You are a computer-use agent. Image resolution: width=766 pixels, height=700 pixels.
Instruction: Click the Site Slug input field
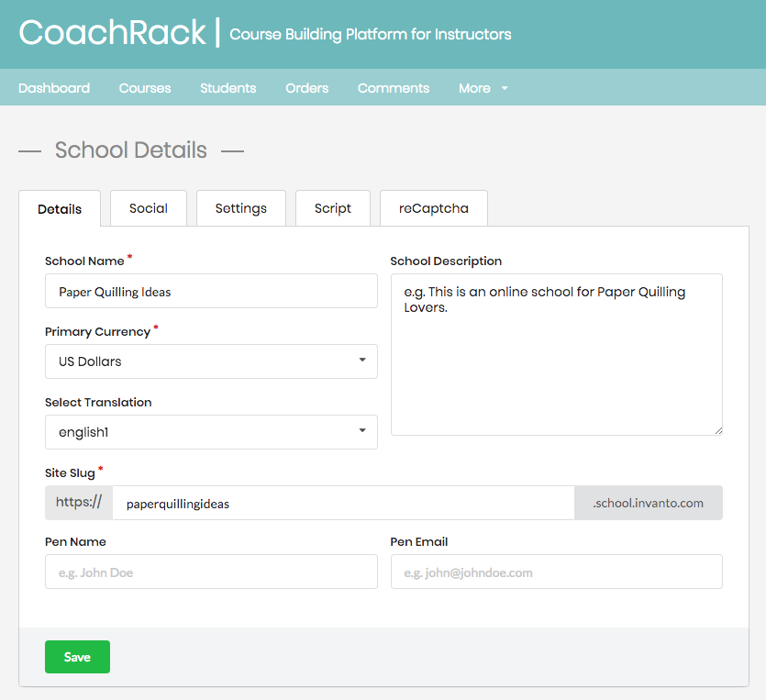coord(343,503)
